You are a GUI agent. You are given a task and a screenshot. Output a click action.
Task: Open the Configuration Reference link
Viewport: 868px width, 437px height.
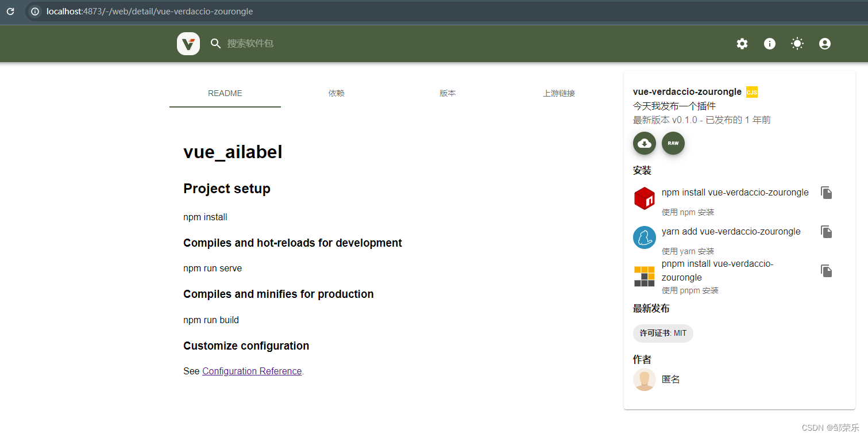[252, 371]
